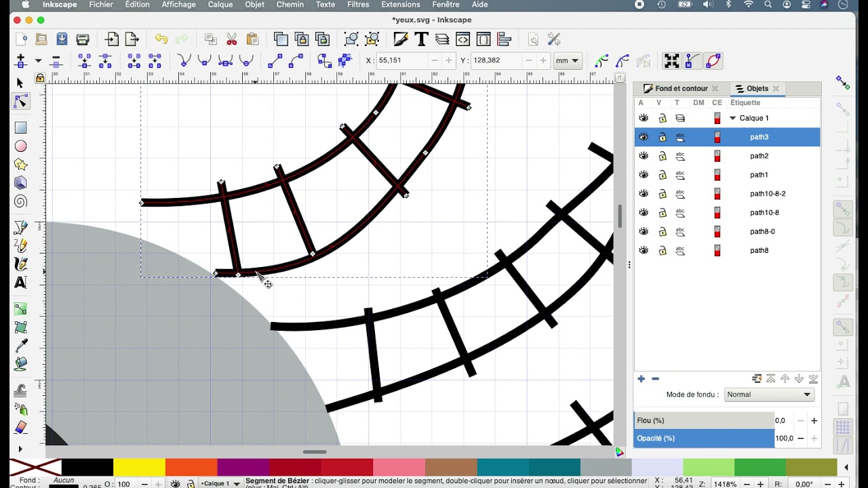Toggle lock of path1
This screenshot has height=488, width=868.
pyautogui.click(x=663, y=175)
